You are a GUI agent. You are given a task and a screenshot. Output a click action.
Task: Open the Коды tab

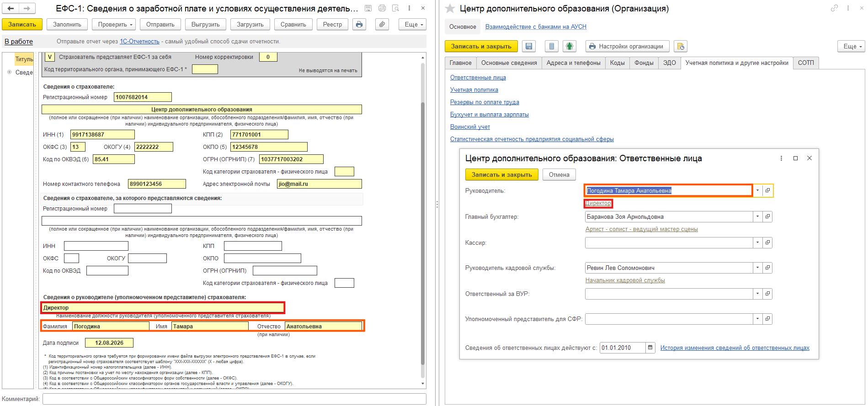pos(617,63)
